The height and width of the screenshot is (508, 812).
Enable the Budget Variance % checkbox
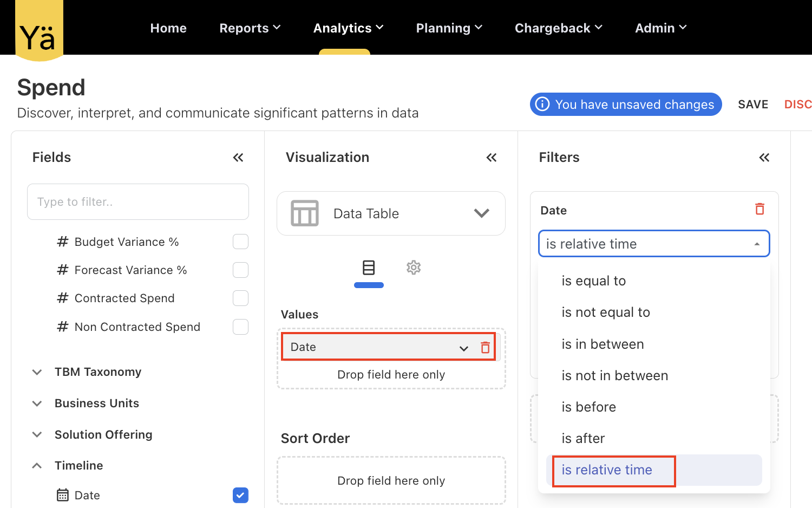click(x=240, y=242)
